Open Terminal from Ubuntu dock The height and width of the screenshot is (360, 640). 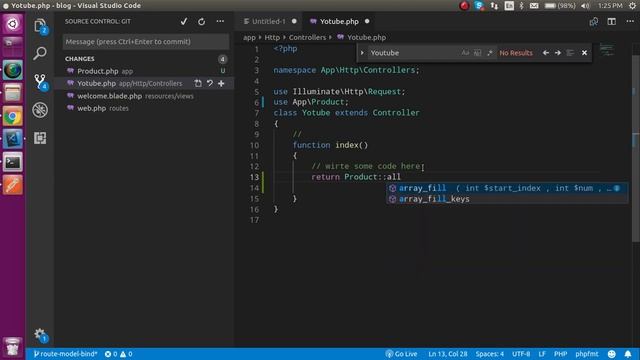[13, 162]
